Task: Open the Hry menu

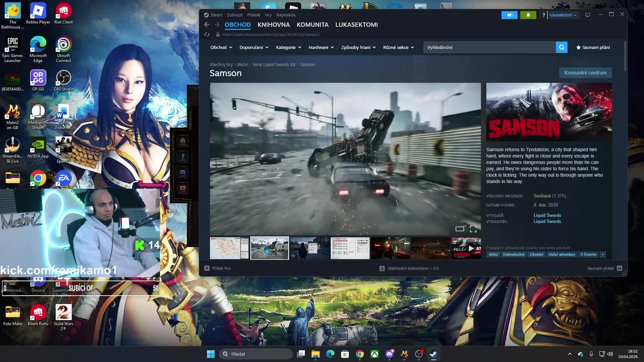Action: coord(268,15)
